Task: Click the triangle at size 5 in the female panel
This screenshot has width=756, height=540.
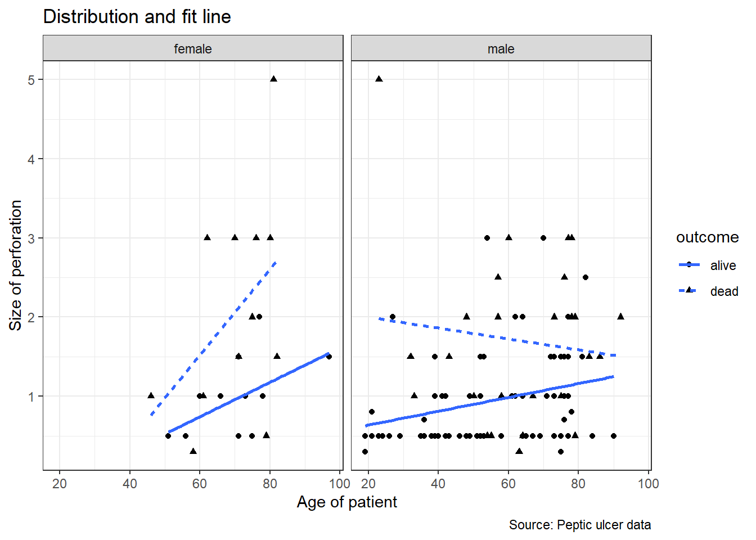Action: coord(273,79)
